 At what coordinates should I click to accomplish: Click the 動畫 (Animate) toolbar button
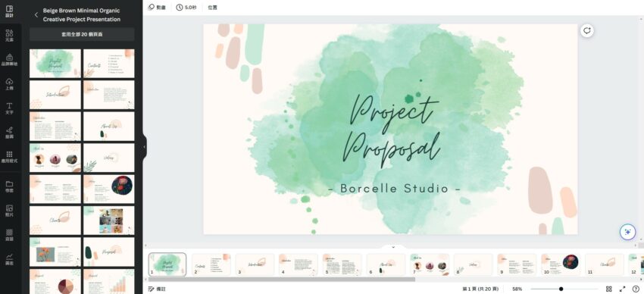[x=157, y=8]
